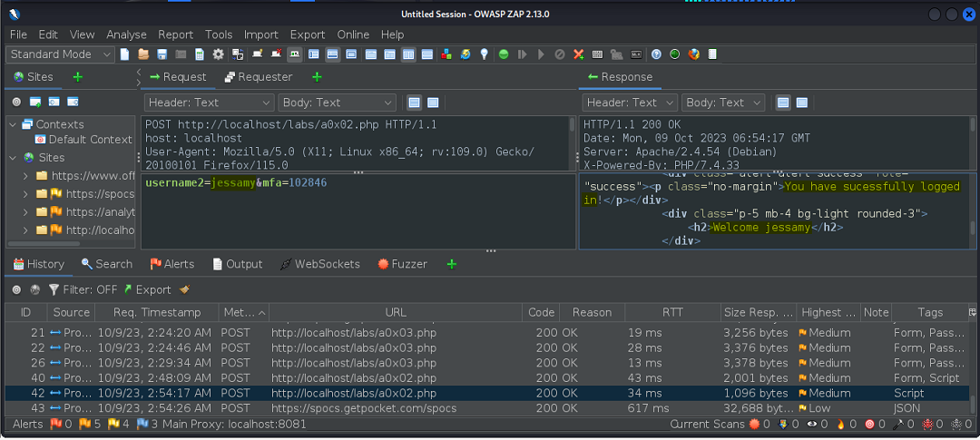The image size is (980, 440).
Task: Toggle Response panel combined display view button
Action: click(x=802, y=103)
